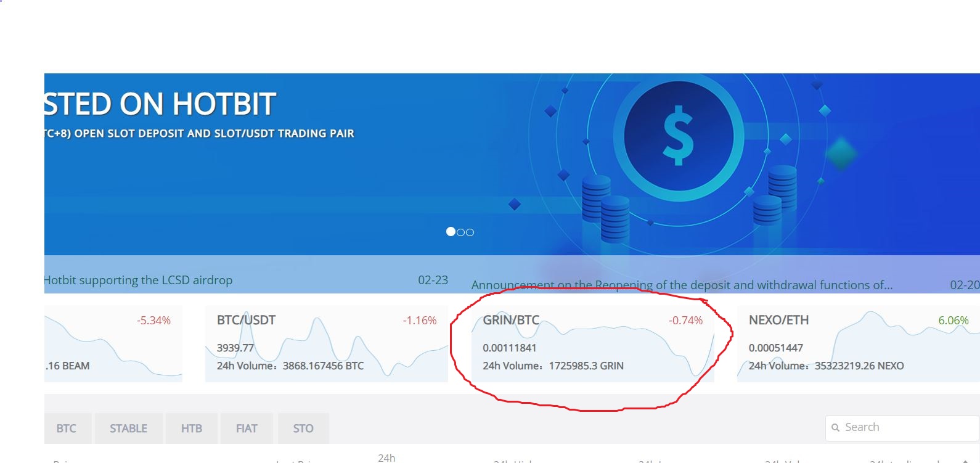Click the 0.00051447 NEXO price value

coord(776,348)
